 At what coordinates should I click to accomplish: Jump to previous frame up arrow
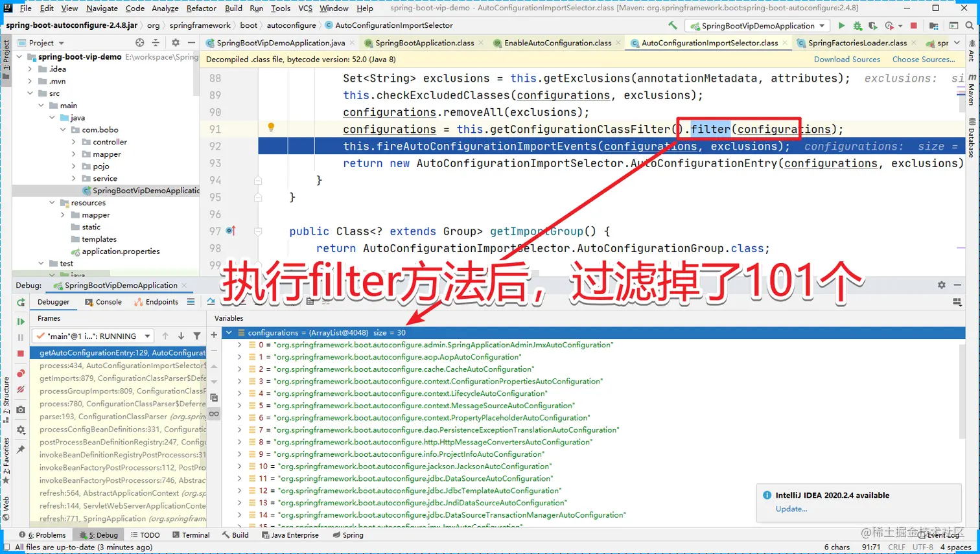tap(165, 336)
